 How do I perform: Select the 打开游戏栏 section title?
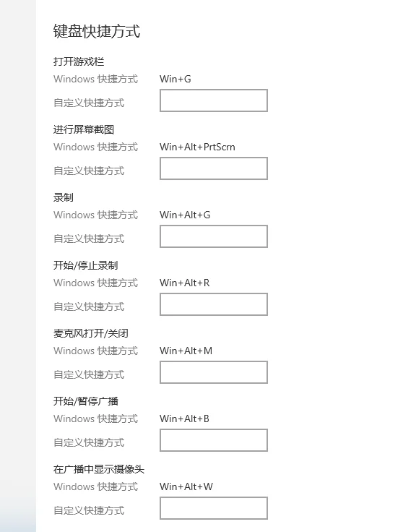[x=79, y=61]
